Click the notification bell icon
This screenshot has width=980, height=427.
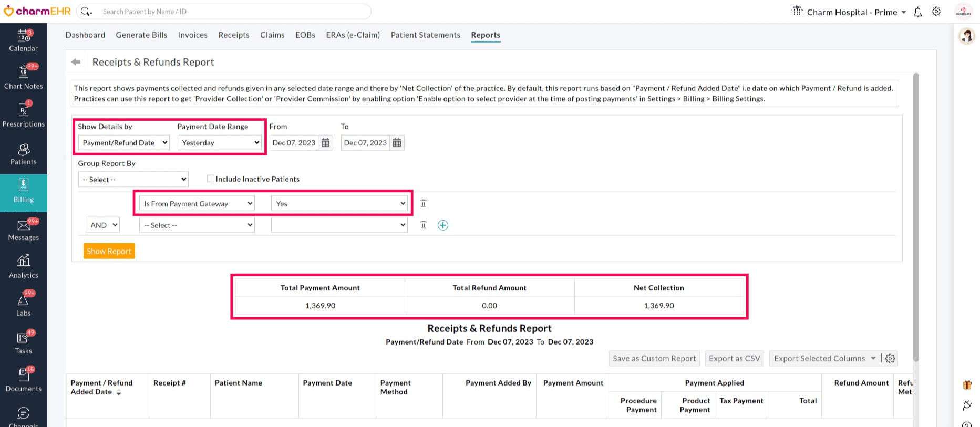[x=917, y=12]
